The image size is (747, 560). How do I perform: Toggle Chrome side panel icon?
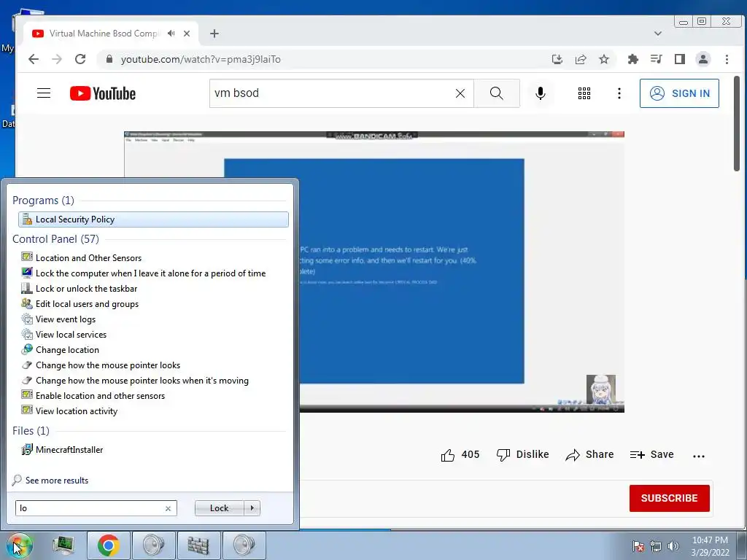coord(679,59)
